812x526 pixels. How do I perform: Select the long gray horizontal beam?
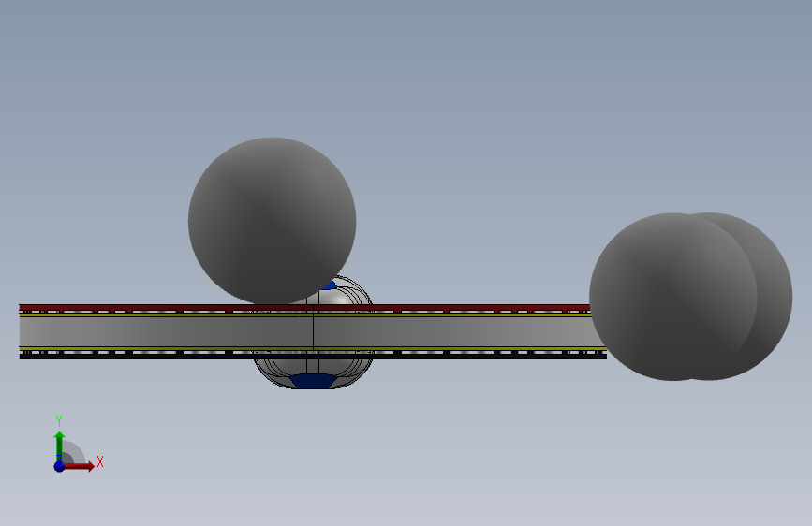pyautogui.click(x=311, y=331)
